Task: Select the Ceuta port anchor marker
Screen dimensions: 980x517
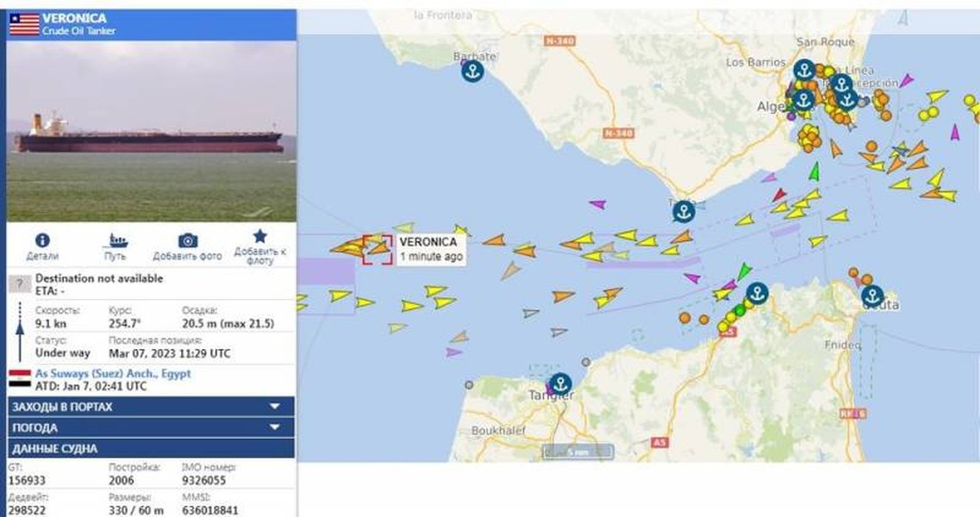Action: [x=872, y=295]
